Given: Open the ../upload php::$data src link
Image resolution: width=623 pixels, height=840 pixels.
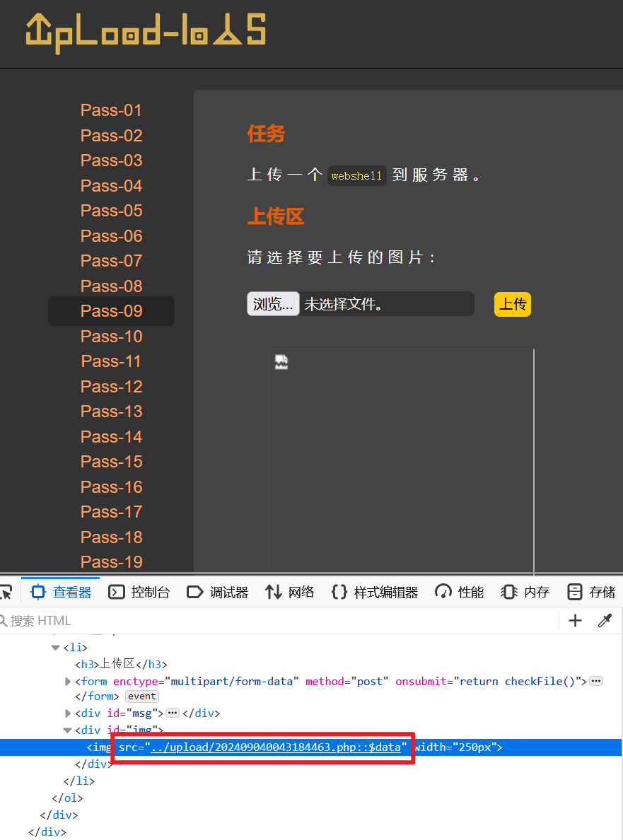Looking at the screenshot, I should pyautogui.click(x=276, y=747).
